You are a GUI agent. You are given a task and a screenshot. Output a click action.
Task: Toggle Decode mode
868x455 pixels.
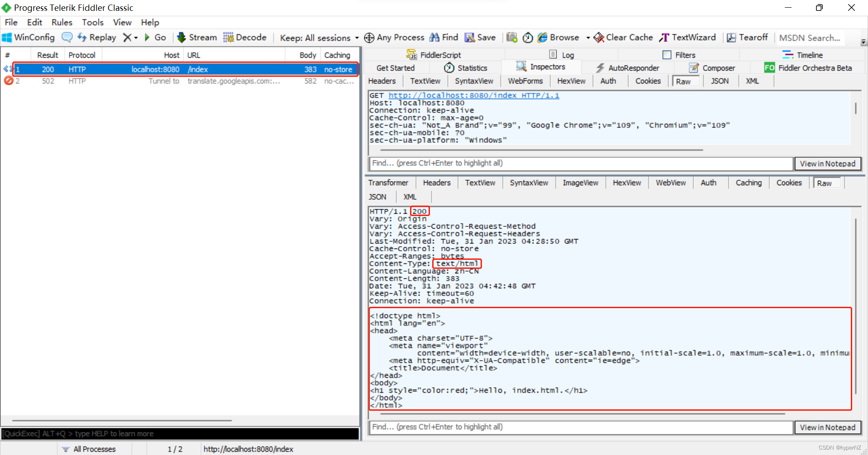pos(245,38)
